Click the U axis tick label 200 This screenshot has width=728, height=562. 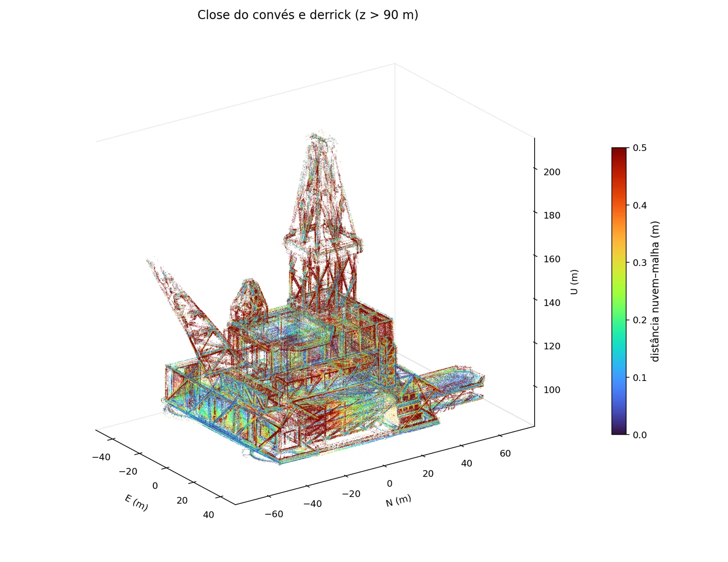[x=552, y=172]
